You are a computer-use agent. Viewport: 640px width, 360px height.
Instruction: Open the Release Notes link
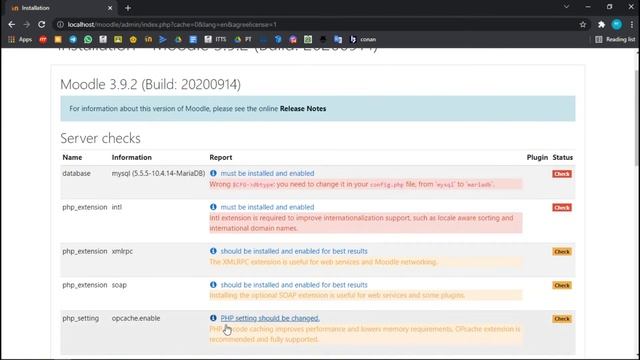303,109
